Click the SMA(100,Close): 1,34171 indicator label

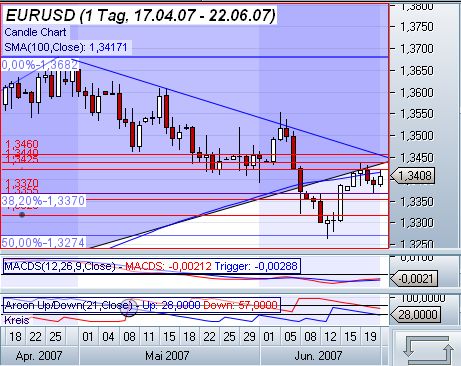[66, 47]
